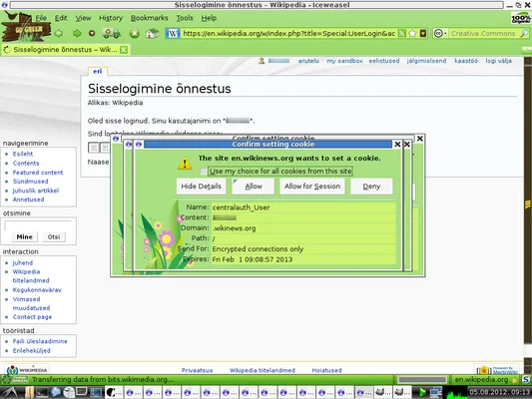Screen dimensions: 532x399
Task: Click the S icon at status bar end
Action: point(526,380)
